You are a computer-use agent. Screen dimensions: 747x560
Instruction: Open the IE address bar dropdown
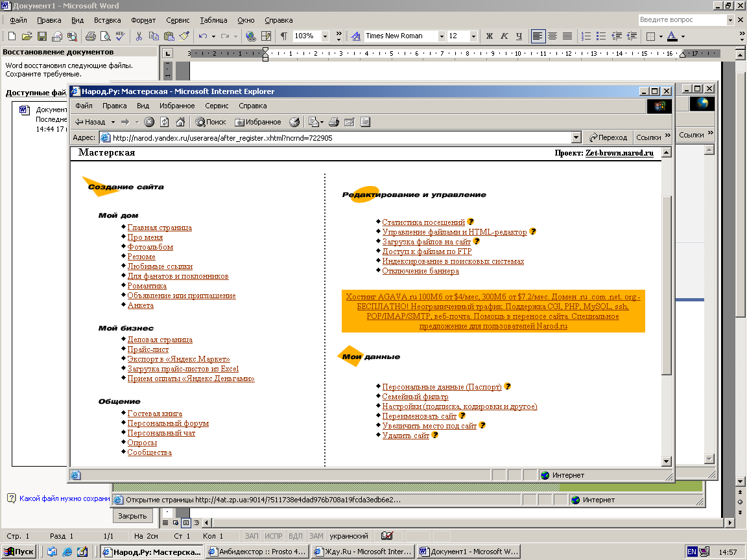576,137
